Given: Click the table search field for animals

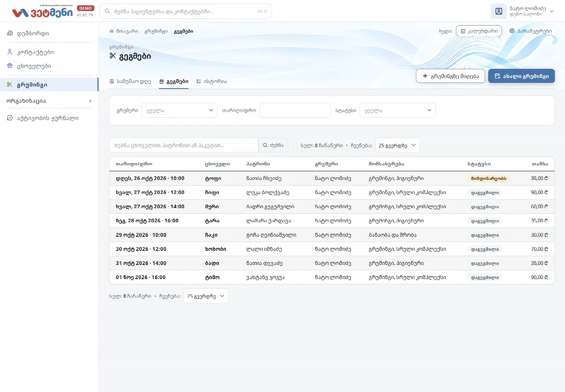Looking at the screenshot, I should tap(184, 145).
